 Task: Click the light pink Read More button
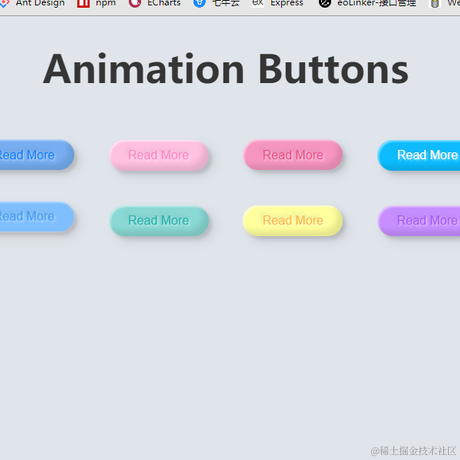pyautogui.click(x=159, y=155)
